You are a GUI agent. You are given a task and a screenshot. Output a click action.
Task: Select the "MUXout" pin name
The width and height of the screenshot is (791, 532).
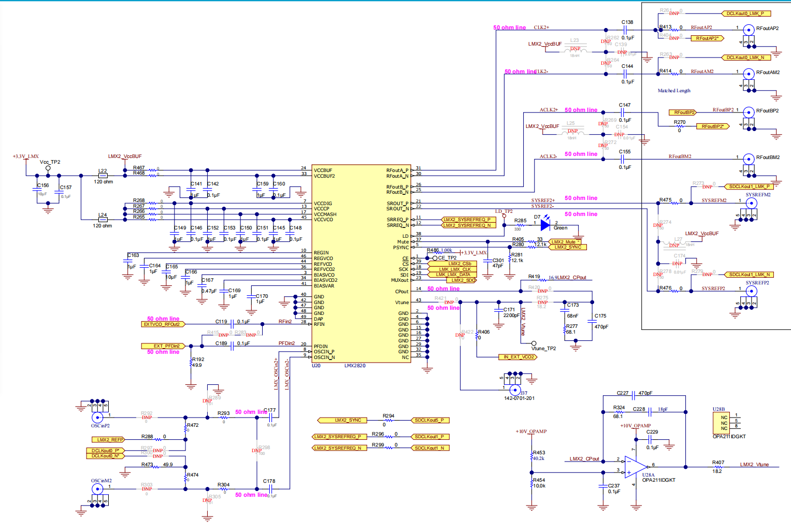399,280
